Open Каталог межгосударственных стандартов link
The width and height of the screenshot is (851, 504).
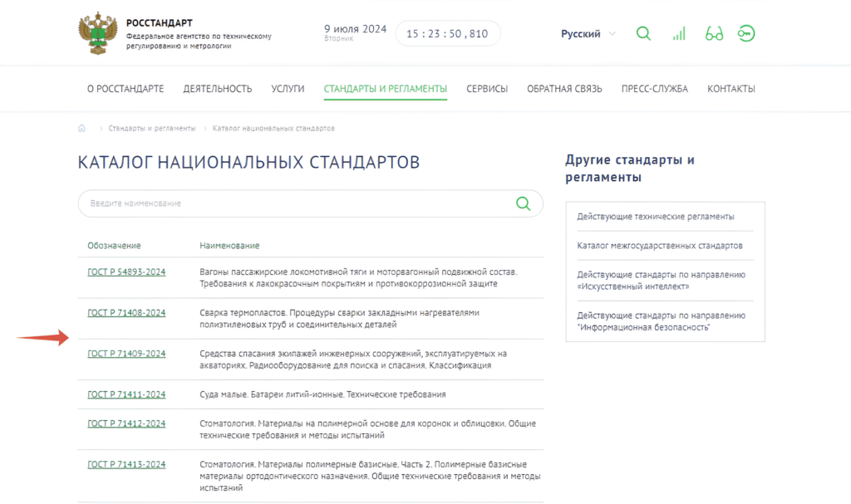coord(660,246)
